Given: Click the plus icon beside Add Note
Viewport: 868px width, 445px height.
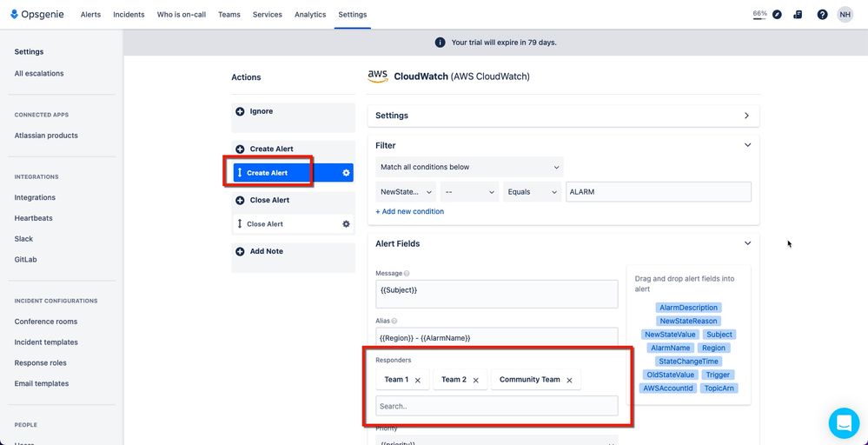Looking at the screenshot, I should point(240,251).
